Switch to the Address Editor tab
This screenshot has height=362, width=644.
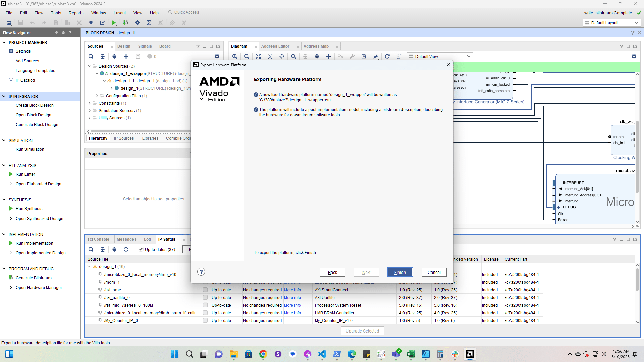275,46
